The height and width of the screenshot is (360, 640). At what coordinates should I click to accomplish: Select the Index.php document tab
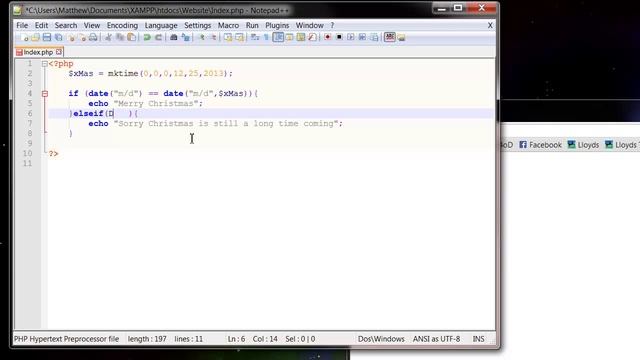click(x=38, y=52)
